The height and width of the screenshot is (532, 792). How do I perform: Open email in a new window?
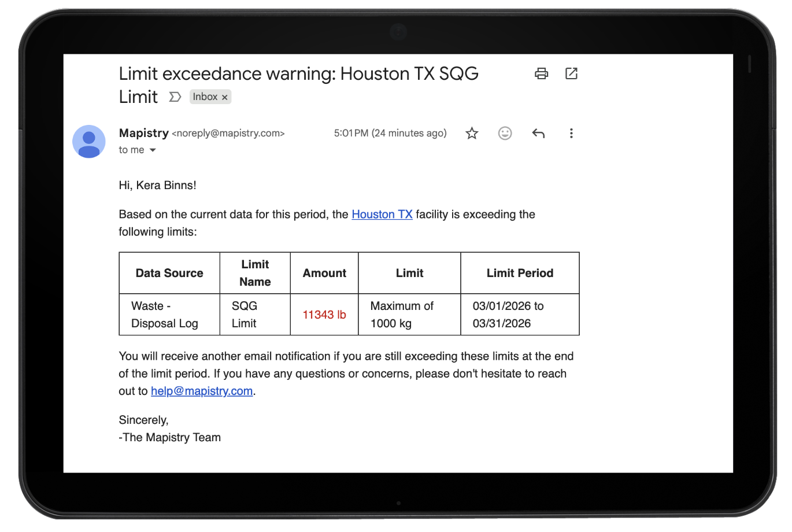click(x=571, y=73)
